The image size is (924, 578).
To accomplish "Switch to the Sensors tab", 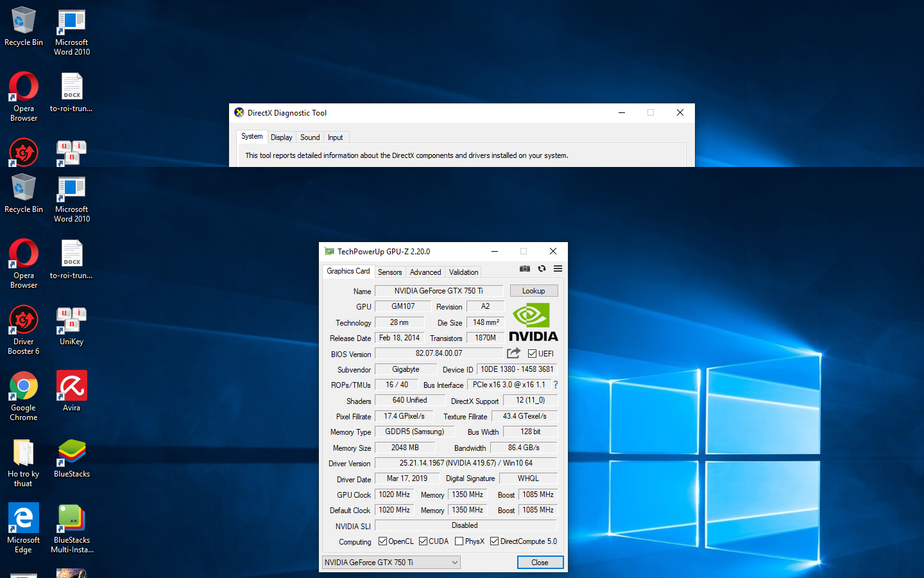I will coord(389,272).
